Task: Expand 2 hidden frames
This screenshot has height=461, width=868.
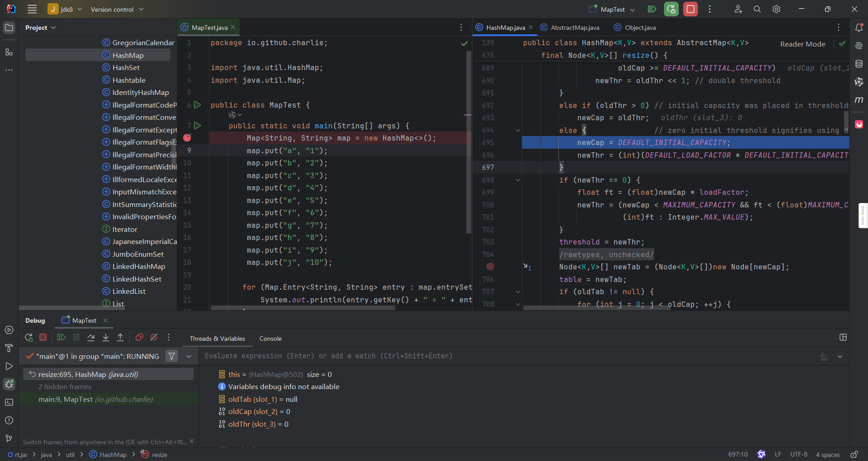Action: [65, 386]
